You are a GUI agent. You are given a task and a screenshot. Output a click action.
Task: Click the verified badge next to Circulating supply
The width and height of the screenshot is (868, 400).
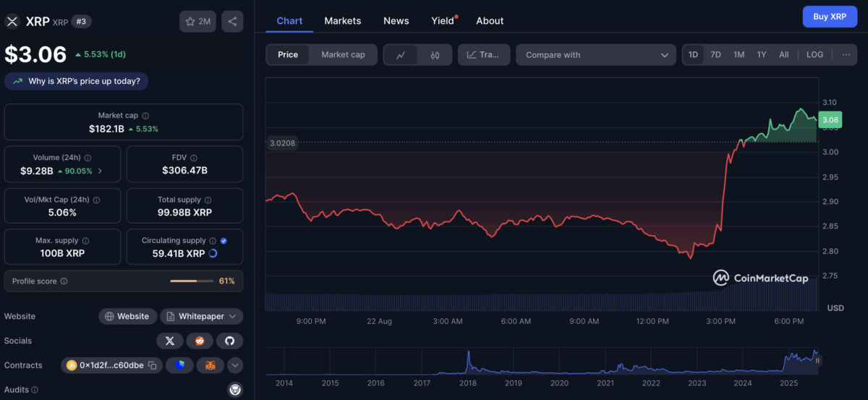(x=224, y=241)
